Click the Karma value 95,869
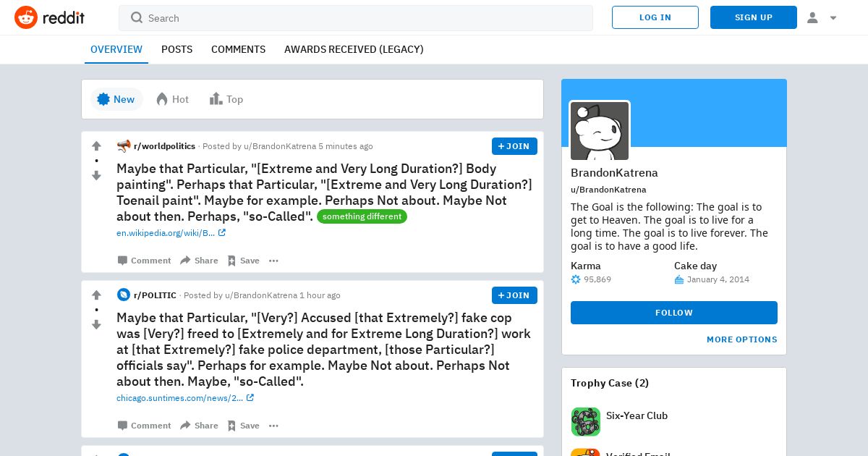868x456 pixels. tap(597, 279)
